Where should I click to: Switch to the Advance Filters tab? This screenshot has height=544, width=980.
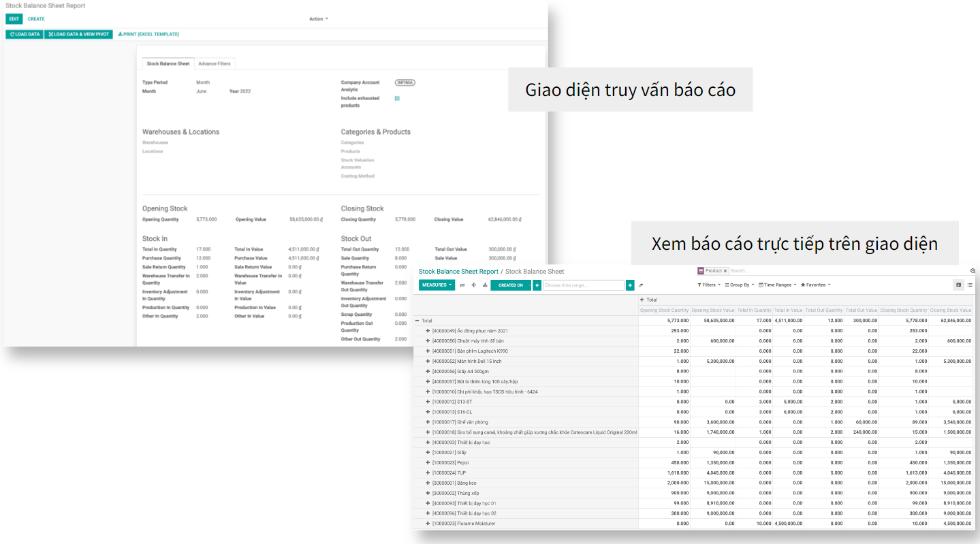(215, 63)
